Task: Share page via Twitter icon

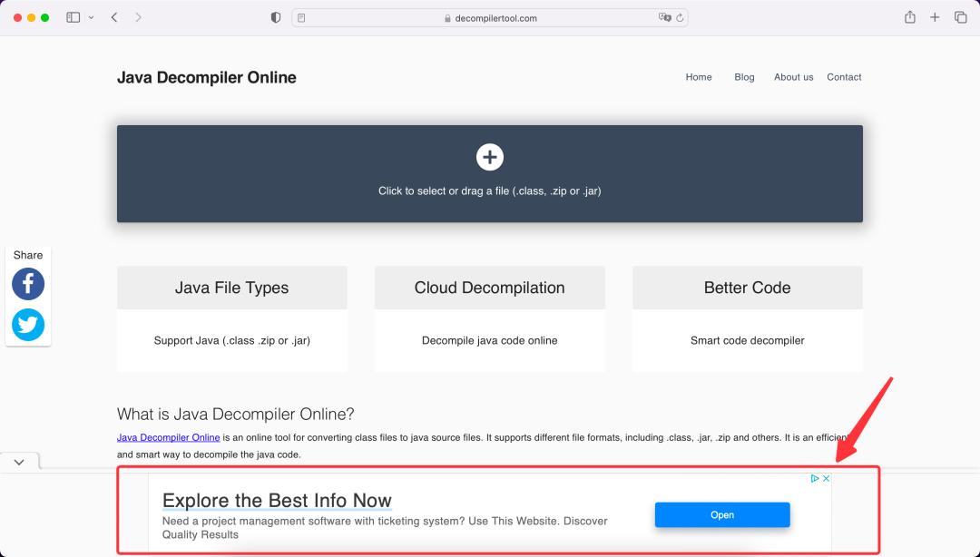Action: pos(28,325)
